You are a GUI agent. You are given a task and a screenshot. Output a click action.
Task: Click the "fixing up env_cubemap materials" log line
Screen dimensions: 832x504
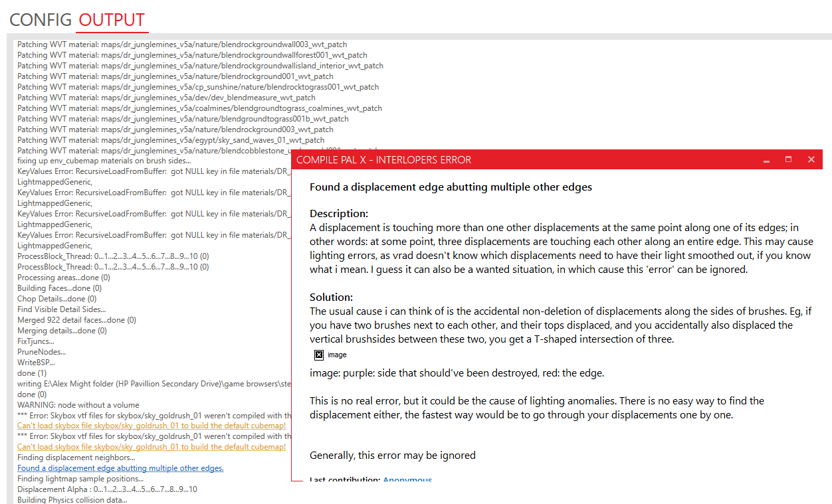[x=104, y=161]
